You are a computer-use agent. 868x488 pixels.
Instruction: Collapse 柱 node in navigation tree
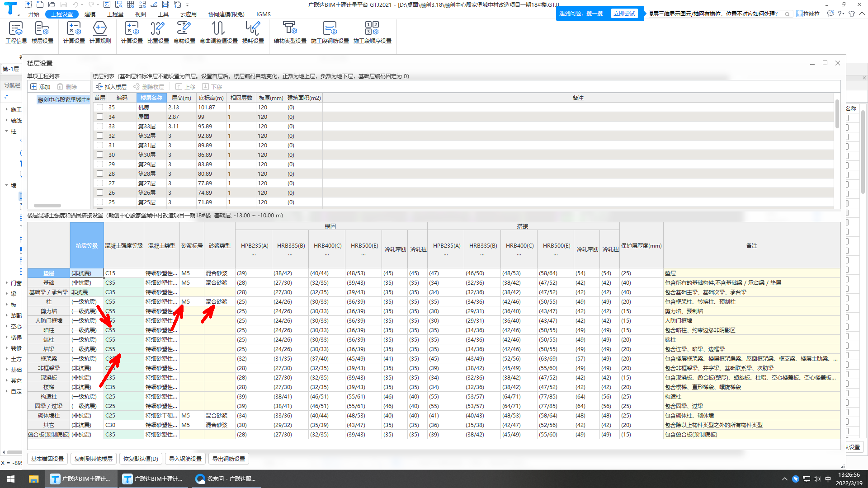[x=6, y=131]
